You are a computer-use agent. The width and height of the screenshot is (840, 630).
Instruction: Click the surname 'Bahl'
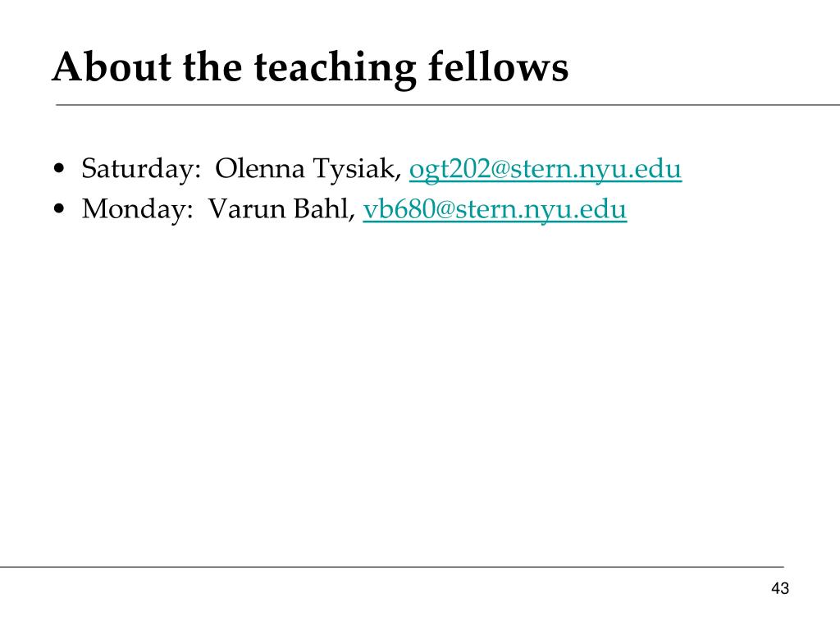321,209
